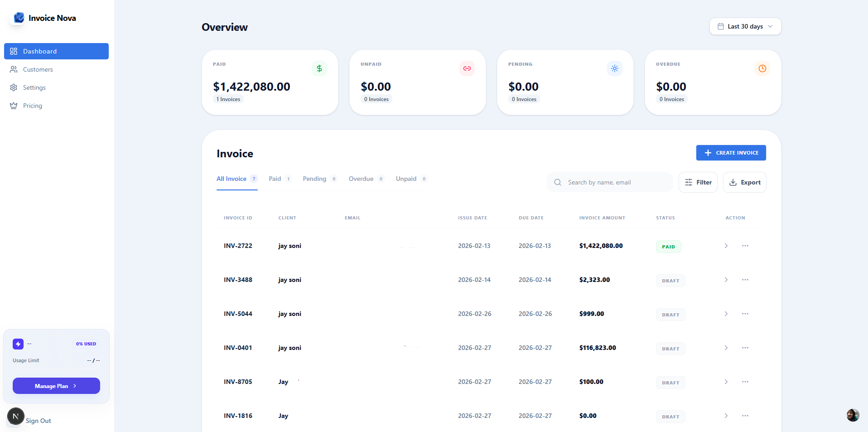
Task: Switch to the Overdue tab
Action: 366,179
